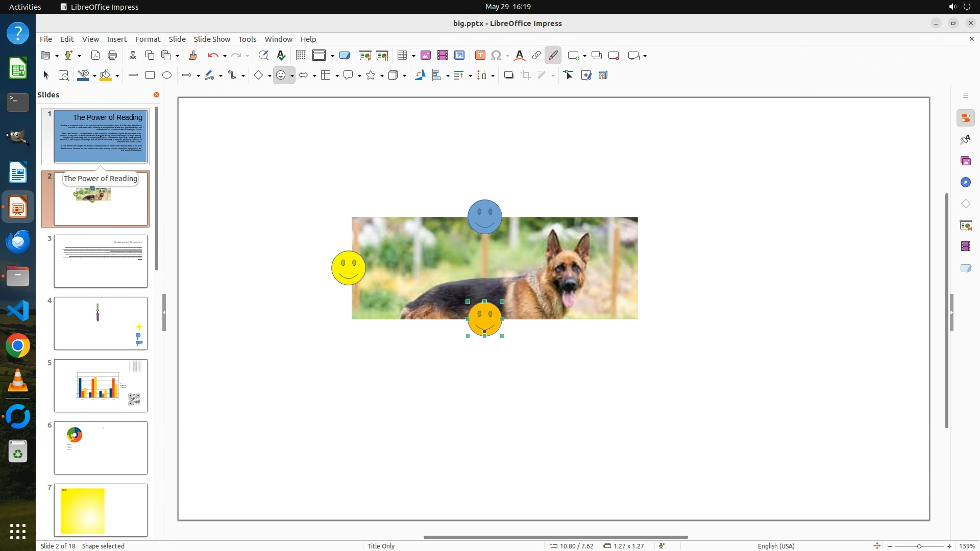Select slide 5 thumbnail with bar chart
Viewport: 980px width, 551px height.
point(101,386)
